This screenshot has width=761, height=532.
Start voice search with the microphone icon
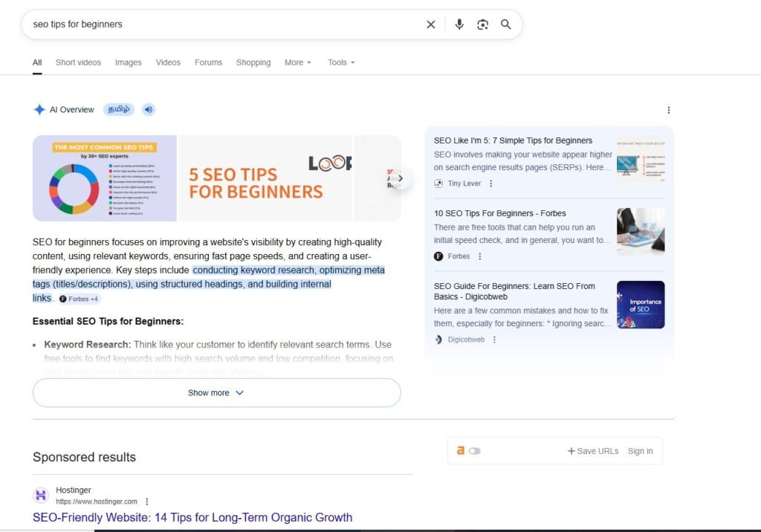459,24
